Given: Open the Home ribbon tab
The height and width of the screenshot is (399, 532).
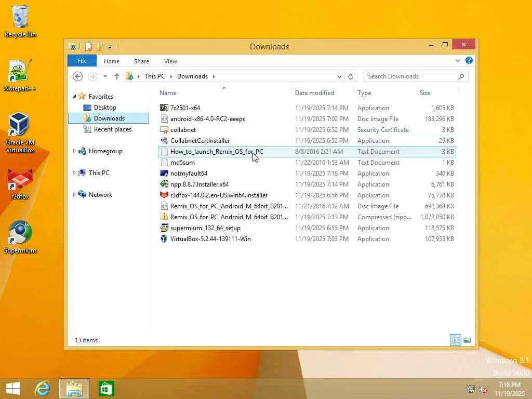Looking at the screenshot, I should tap(112, 61).
